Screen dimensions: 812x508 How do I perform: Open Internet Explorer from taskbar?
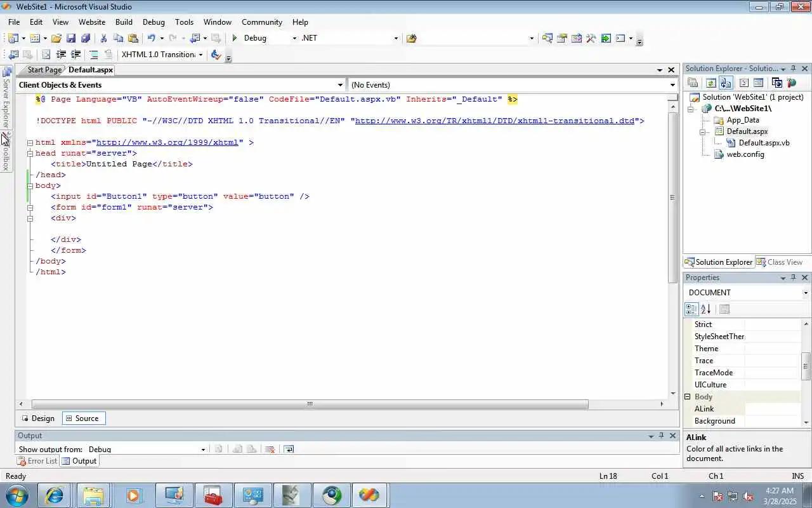point(54,495)
